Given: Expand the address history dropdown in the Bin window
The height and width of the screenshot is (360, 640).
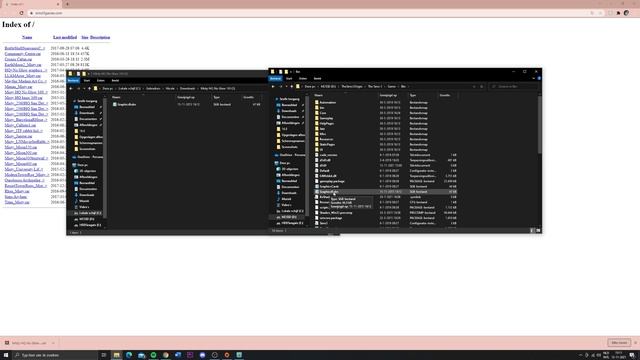Looking at the screenshot, I should click(x=474, y=87).
